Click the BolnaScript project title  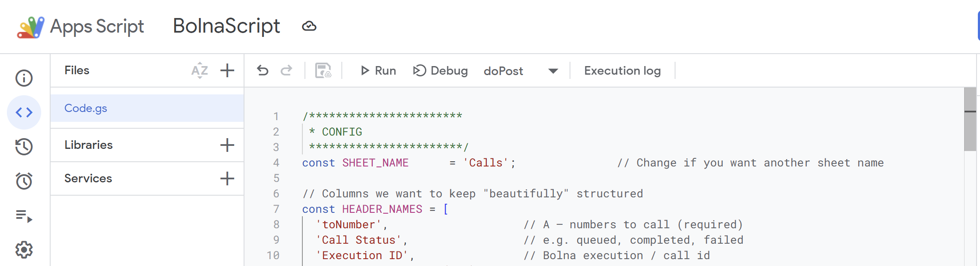226,26
